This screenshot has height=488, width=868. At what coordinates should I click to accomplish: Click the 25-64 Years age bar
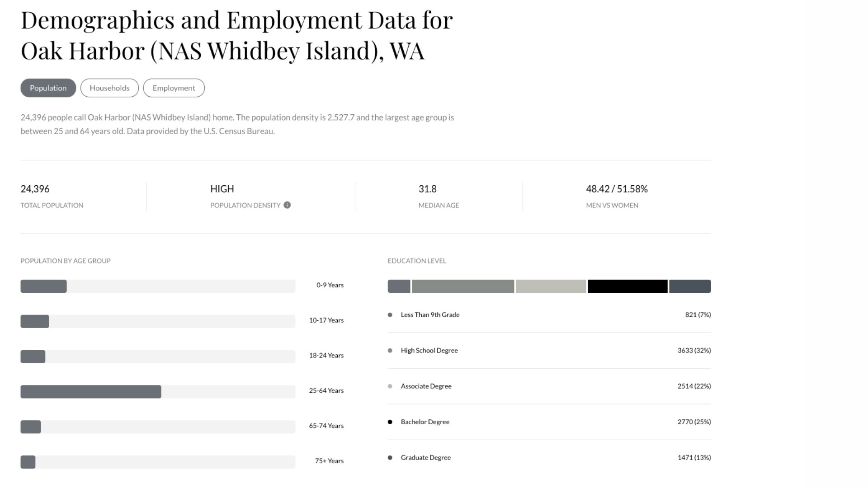click(x=91, y=392)
